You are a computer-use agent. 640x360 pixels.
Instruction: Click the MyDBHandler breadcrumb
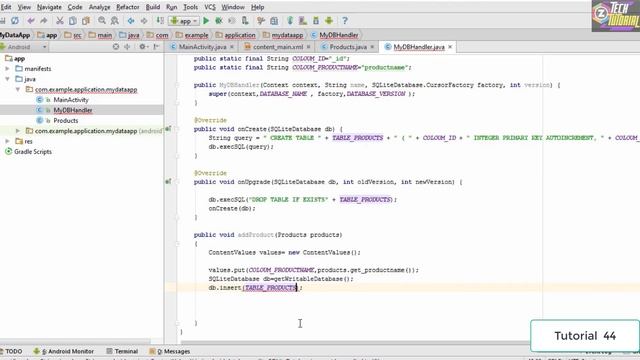[335, 35]
